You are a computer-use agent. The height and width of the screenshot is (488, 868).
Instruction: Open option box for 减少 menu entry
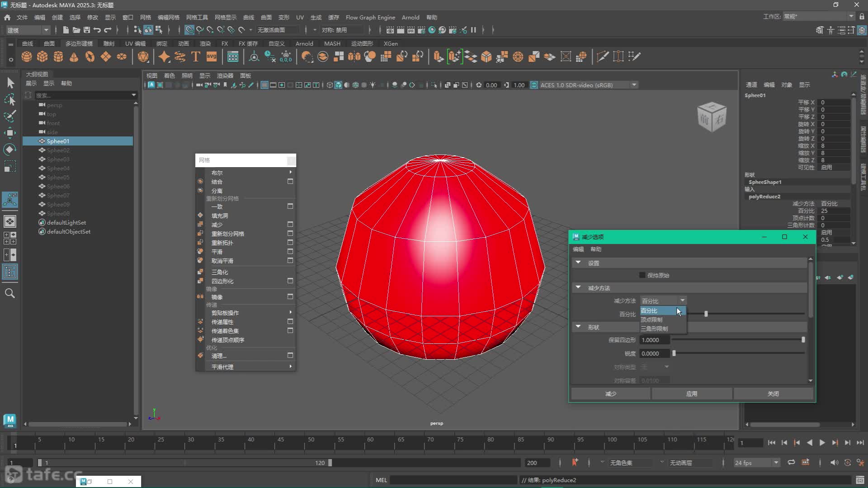point(290,225)
